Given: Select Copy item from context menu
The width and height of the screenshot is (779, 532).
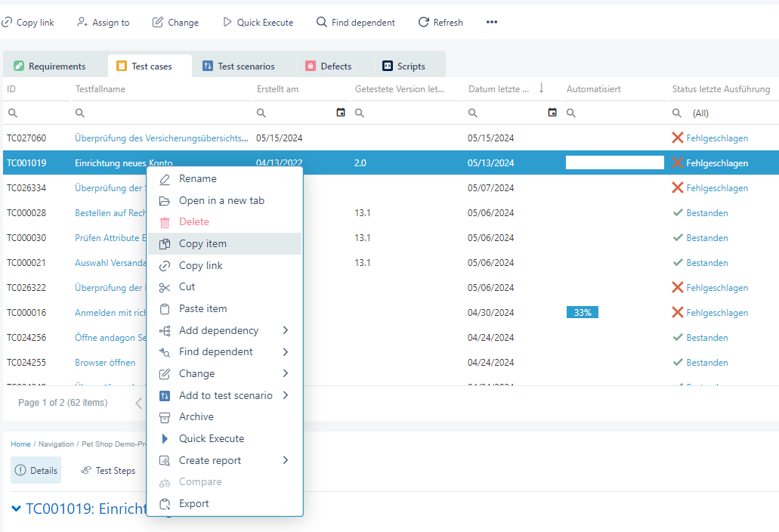Looking at the screenshot, I should 202,243.
